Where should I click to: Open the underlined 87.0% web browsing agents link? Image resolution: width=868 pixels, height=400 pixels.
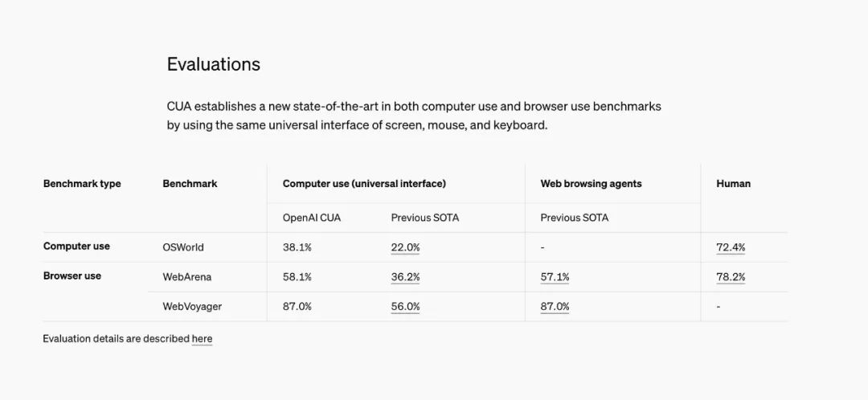(x=555, y=307)
